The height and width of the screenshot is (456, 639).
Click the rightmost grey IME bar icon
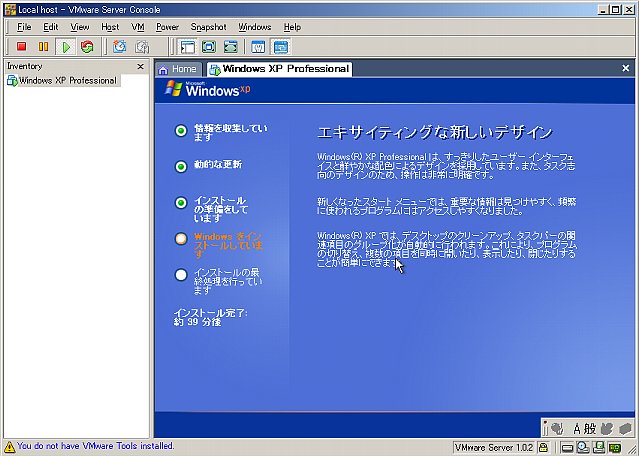point(626,429)
